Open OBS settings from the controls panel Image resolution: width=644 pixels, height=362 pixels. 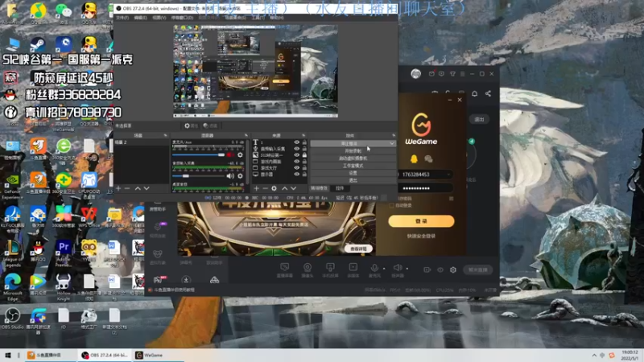[353, 173]
